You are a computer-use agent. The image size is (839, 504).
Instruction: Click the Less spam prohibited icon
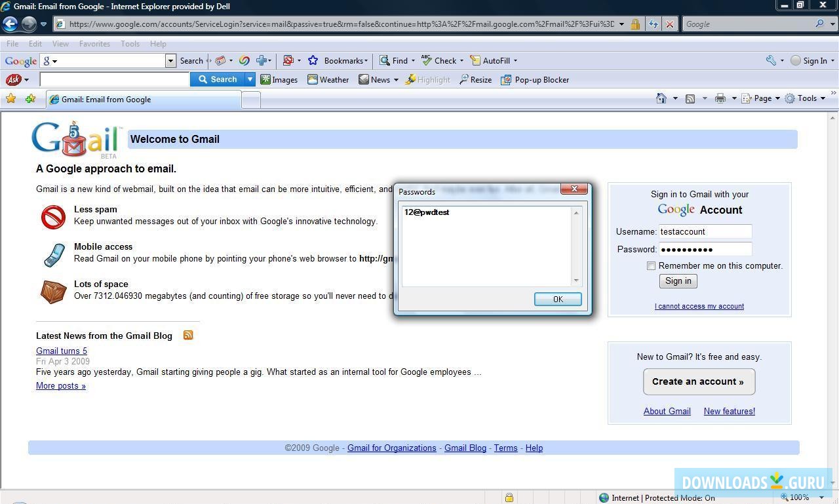point(53,217)
